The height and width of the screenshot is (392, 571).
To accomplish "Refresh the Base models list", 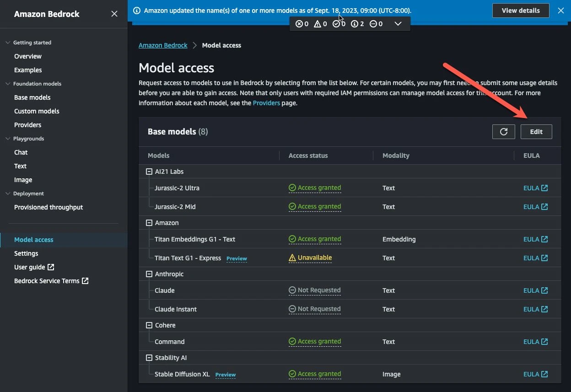I will [503, 131].
